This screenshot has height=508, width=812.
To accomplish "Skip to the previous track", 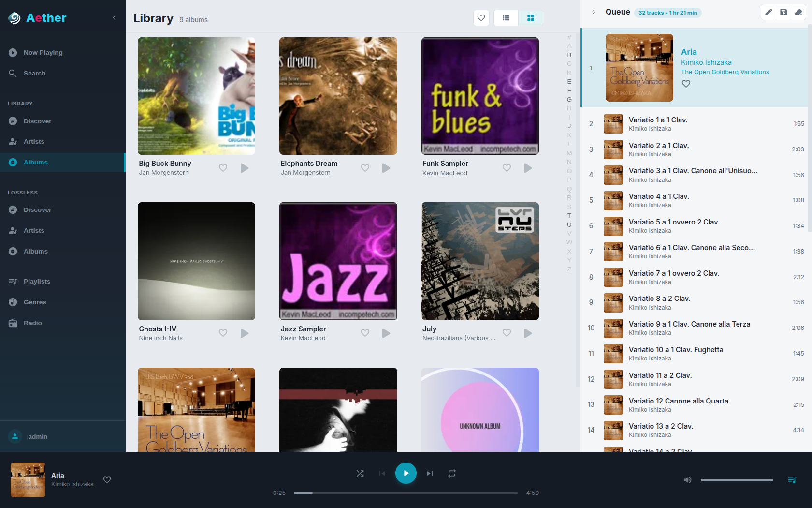I will coord(382,473).
